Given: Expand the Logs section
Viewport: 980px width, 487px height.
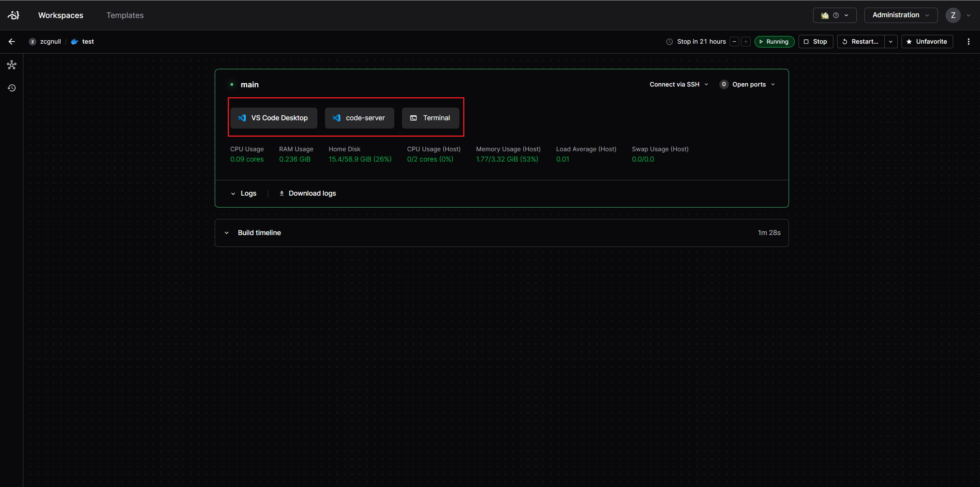Looking at the screenshot, I should (243, 193).
